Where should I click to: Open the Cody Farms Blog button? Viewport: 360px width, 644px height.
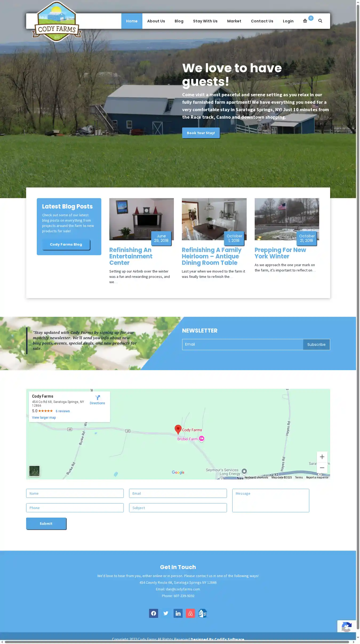[x=66, y=245]
